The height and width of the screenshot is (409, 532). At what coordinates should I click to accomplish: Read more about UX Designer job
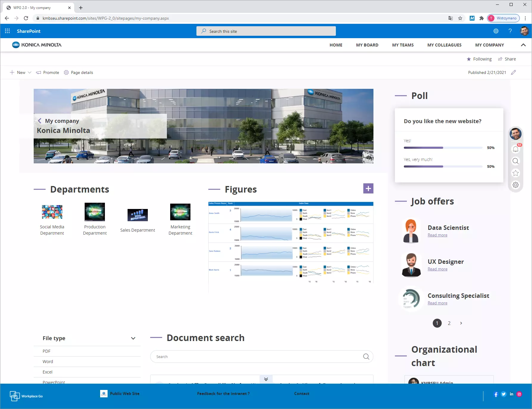(438, 269)
